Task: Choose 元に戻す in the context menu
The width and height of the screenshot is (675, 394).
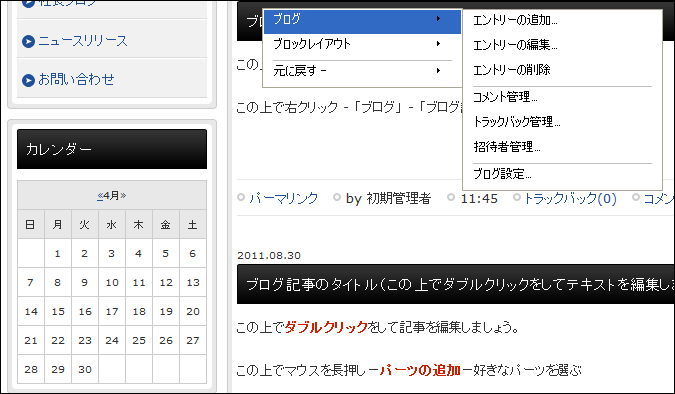Action: point(362,71)
